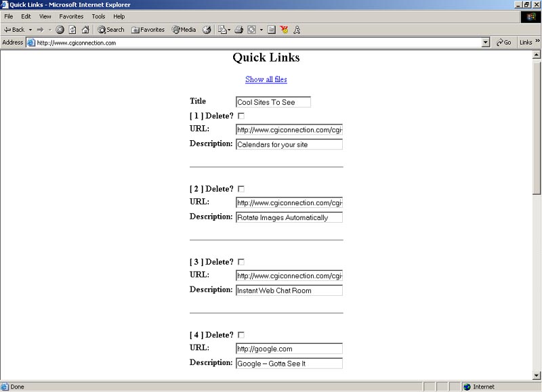Click the google.com URL field
The image size is (542, 392).
(289, 349)
